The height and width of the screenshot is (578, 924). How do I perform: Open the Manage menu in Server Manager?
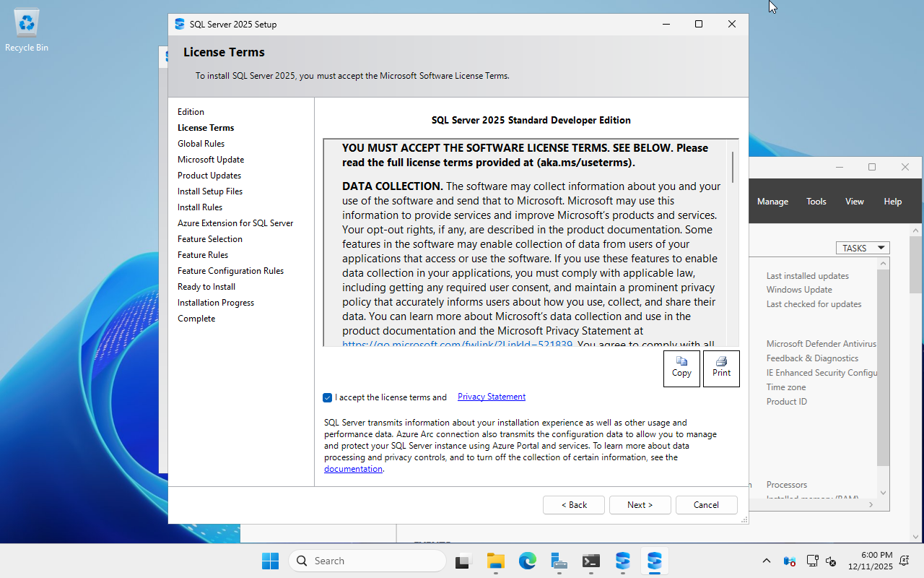(x=772, y=202)
